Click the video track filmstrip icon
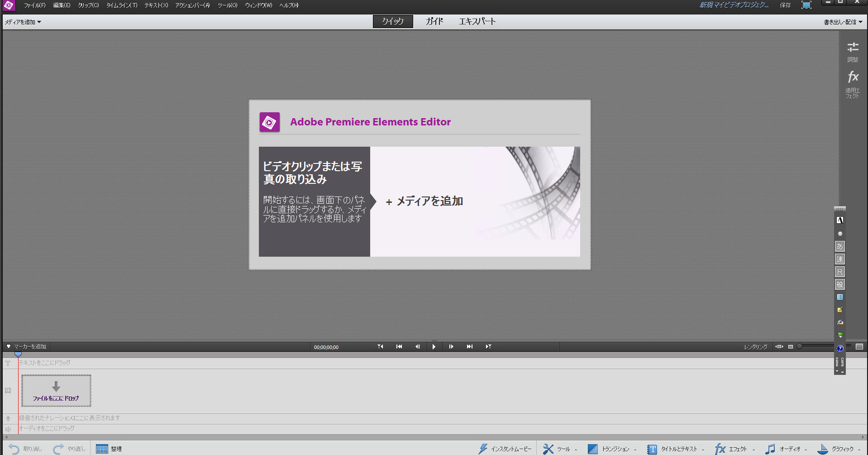This screenshot has width=868, height=455. point(8,391)
